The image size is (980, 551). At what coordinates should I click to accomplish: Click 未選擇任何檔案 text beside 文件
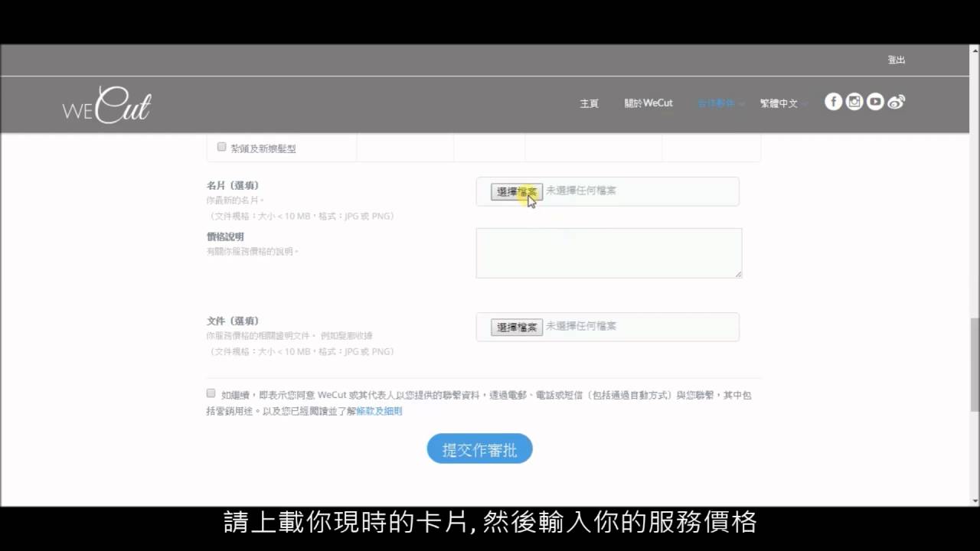point(581,326)
